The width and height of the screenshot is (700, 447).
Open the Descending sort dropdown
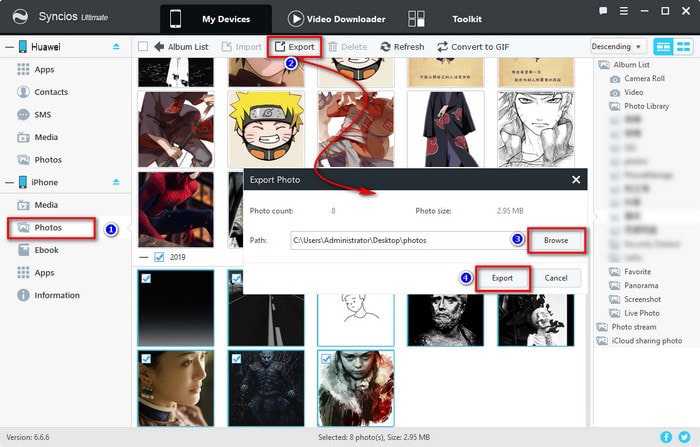click(618, 47)
